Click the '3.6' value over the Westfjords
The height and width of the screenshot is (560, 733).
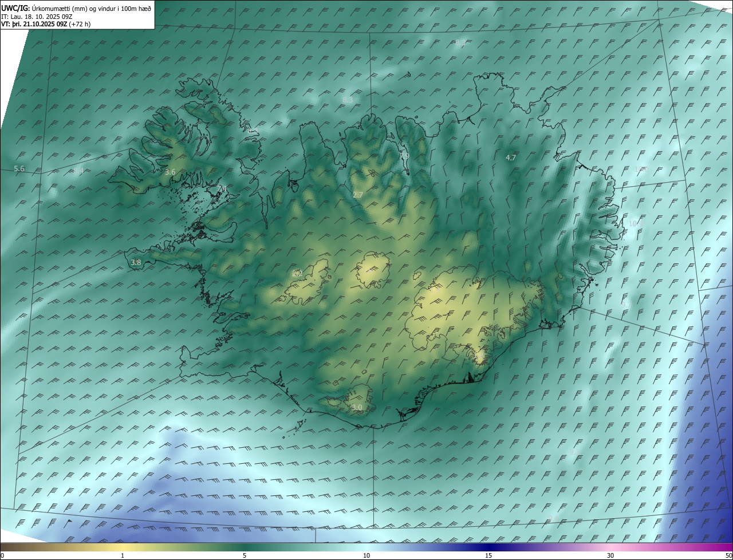(x=170, y=172)
